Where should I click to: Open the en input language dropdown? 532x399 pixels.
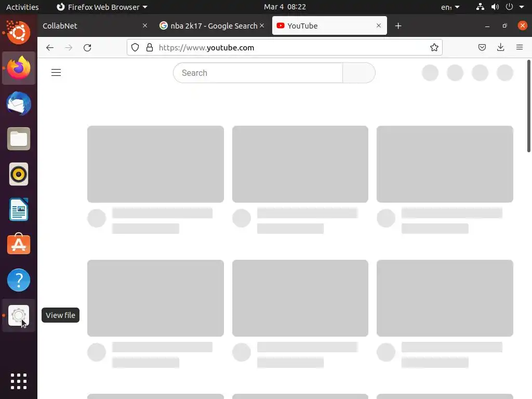(x=450, y=7)
